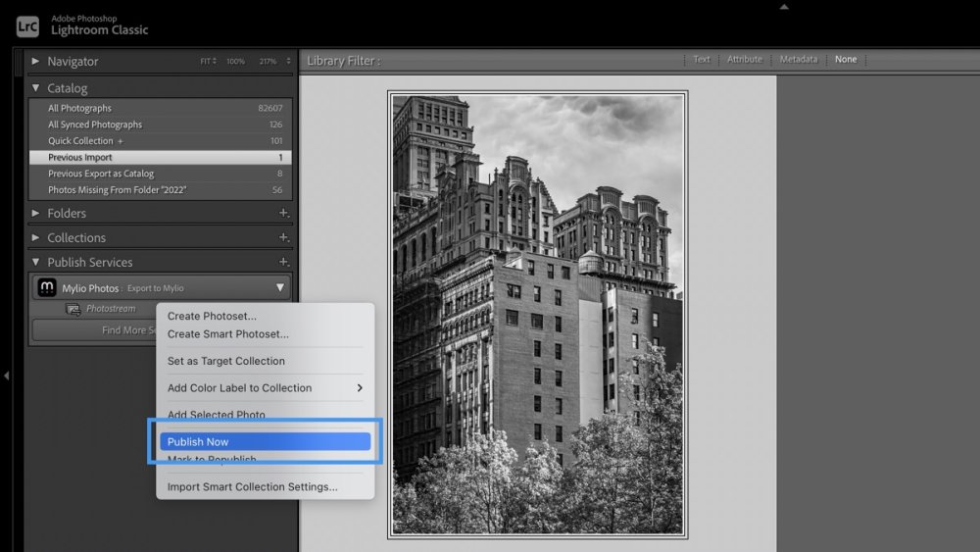980x552 pixels.
Task: Click plus icon on Publish Services panel
Action: 283,262
